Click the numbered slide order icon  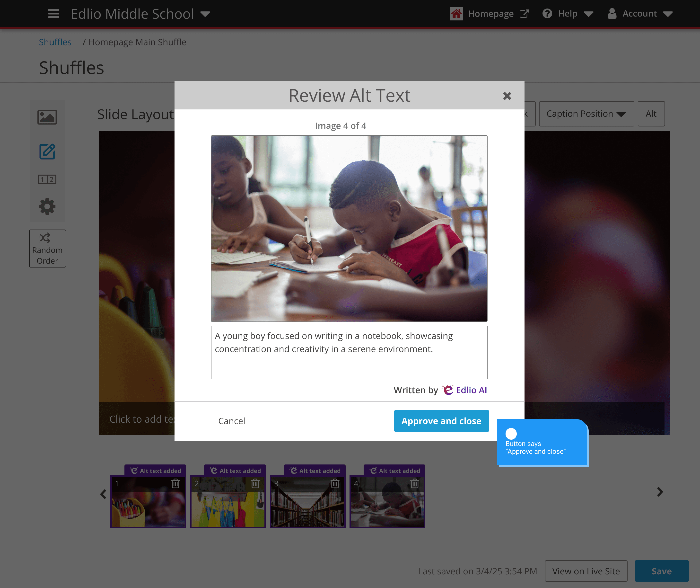[x=47, y=179]
